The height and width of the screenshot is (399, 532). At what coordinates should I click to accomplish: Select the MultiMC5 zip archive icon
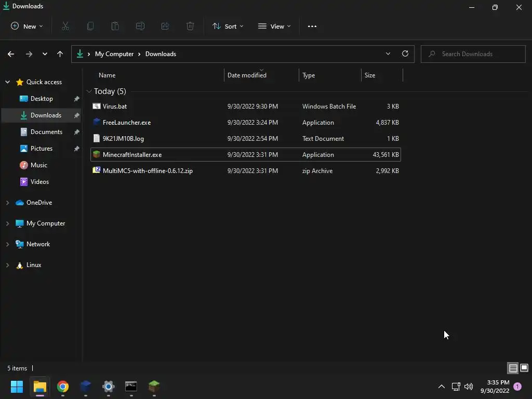[x=96, y=170]
